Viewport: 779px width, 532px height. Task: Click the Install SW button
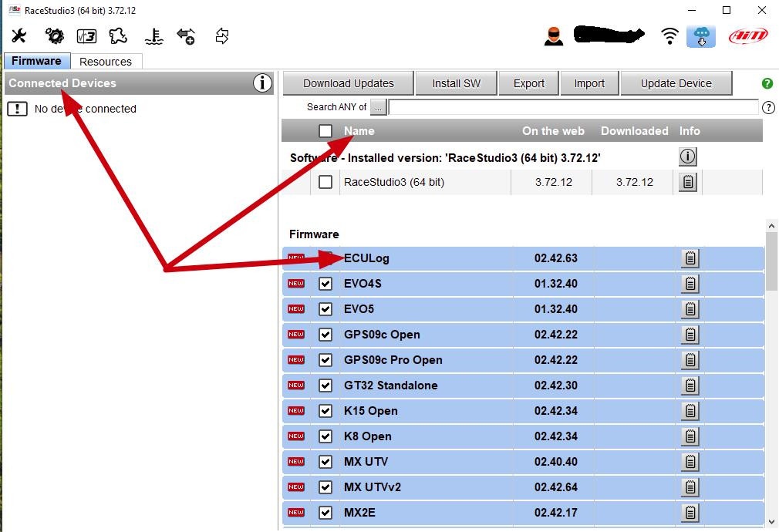456,83
